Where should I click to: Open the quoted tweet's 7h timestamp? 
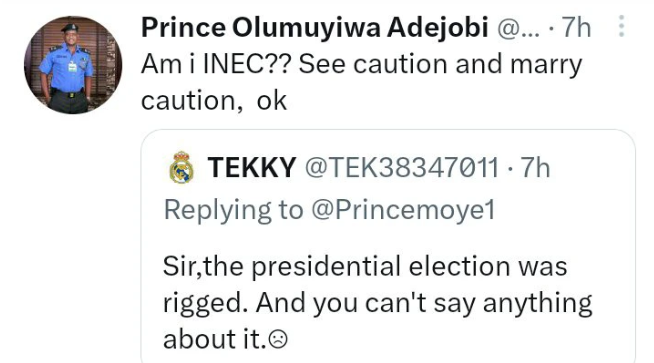click(535, 168)
